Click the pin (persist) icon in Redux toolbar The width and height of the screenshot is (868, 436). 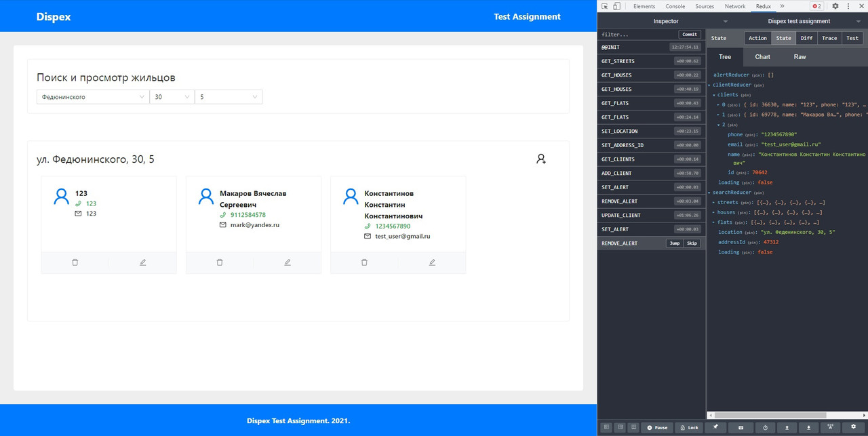coord(715,428)
